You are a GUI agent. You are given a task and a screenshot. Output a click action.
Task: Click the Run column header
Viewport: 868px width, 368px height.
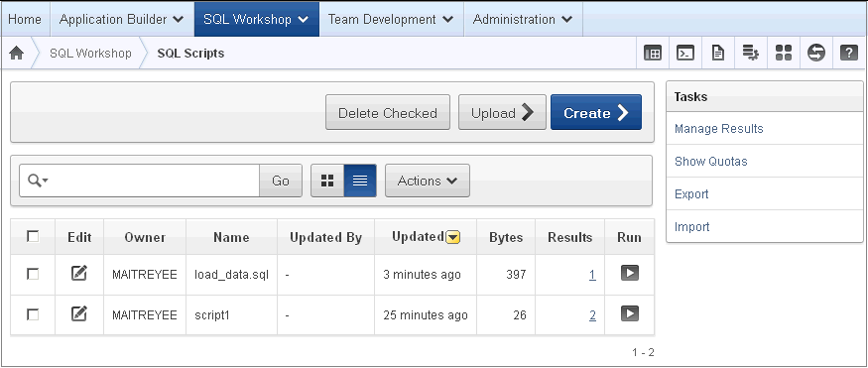click(x=629, y=237)
